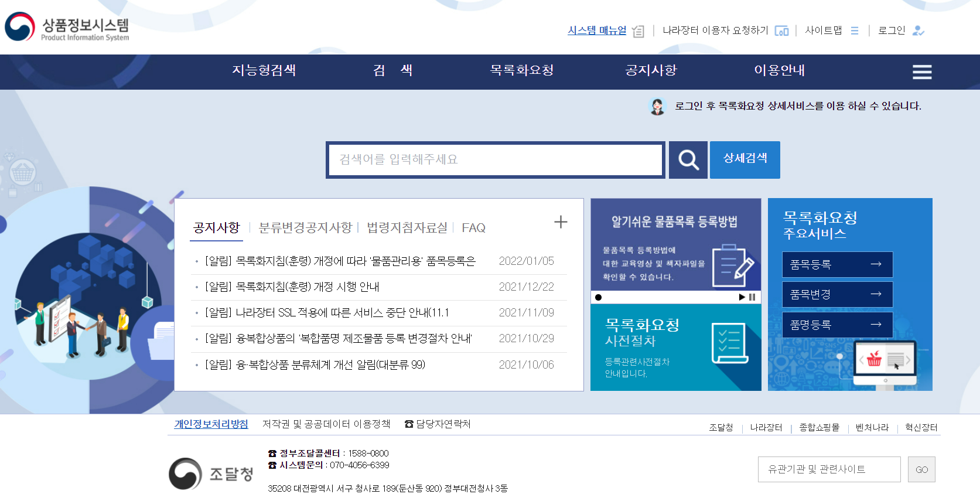Click the plus icon to view more notices
This screenshot has width=980, height=494.
pos(561,222)
